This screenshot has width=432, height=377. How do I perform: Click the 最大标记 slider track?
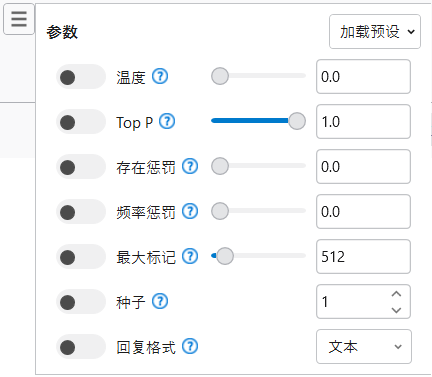tap(258, 256)
